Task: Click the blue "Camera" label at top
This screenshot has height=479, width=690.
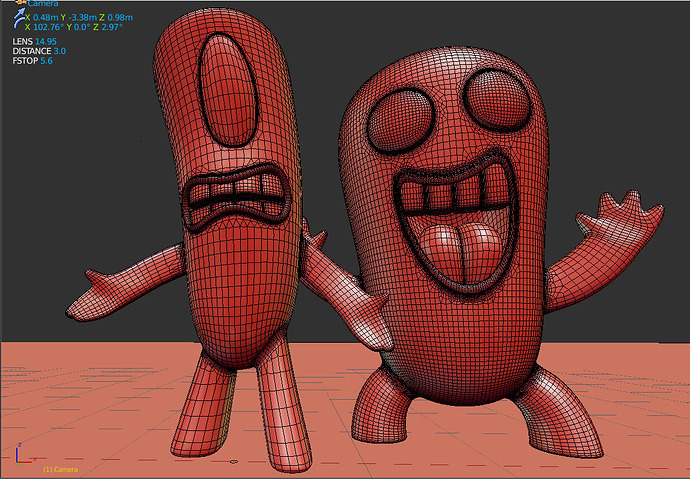Action: pyautogui.click(x=43, y=4)
